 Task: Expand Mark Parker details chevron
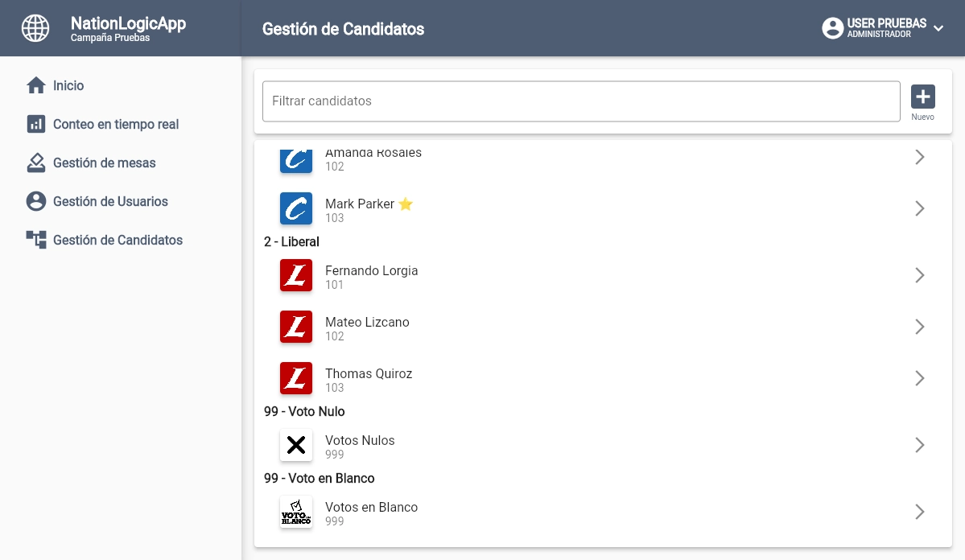click(920, 208)
